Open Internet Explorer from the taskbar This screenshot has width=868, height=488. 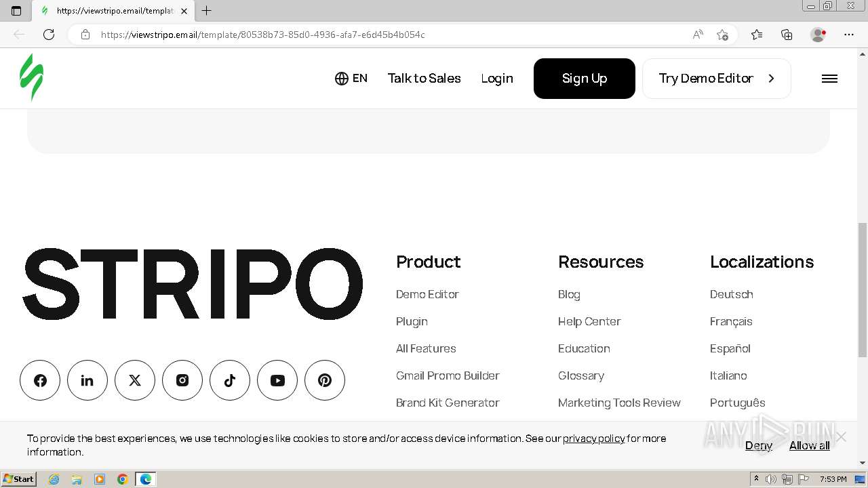[54, 479]
